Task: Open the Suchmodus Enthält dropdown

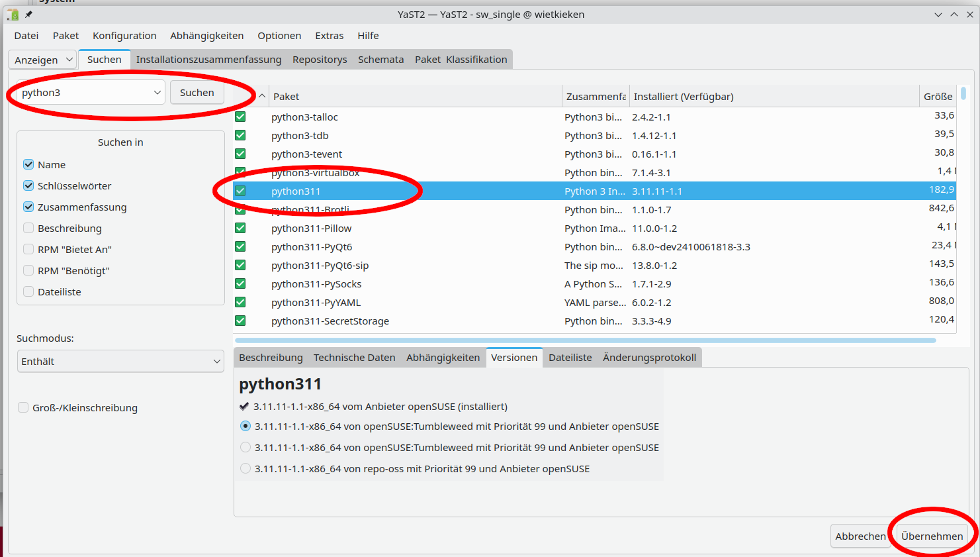Action: (x=120, y=362)
